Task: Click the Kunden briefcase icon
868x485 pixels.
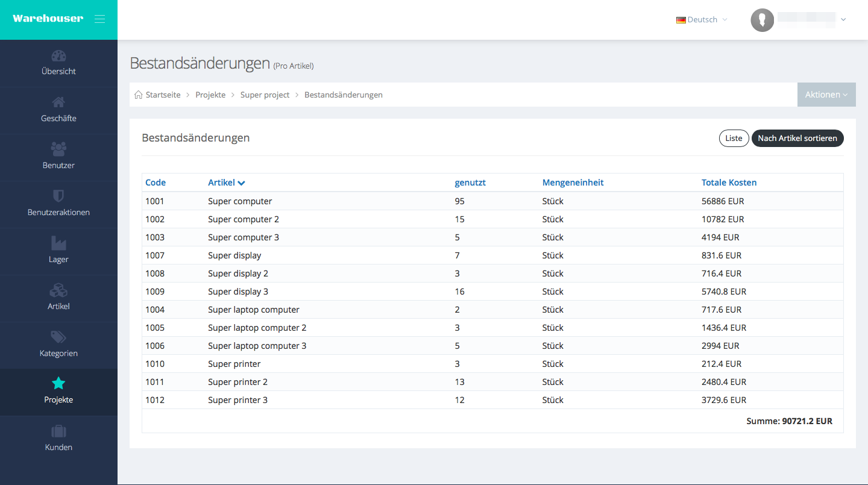Action: point(58,431)
